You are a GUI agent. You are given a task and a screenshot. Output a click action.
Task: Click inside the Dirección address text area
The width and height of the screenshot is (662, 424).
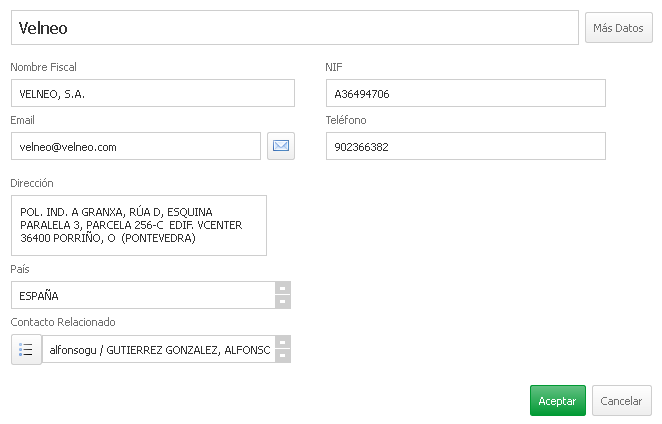(x=139, y=226)
